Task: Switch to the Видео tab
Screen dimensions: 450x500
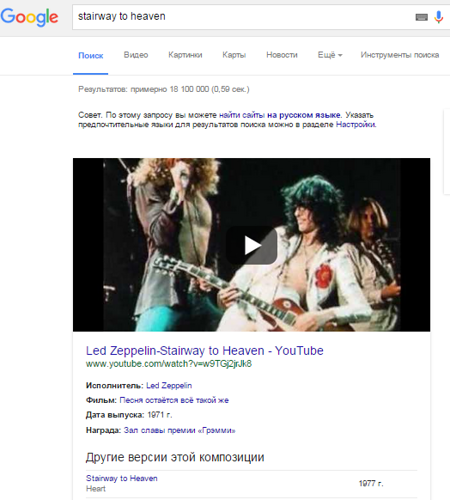Action: 136,55
